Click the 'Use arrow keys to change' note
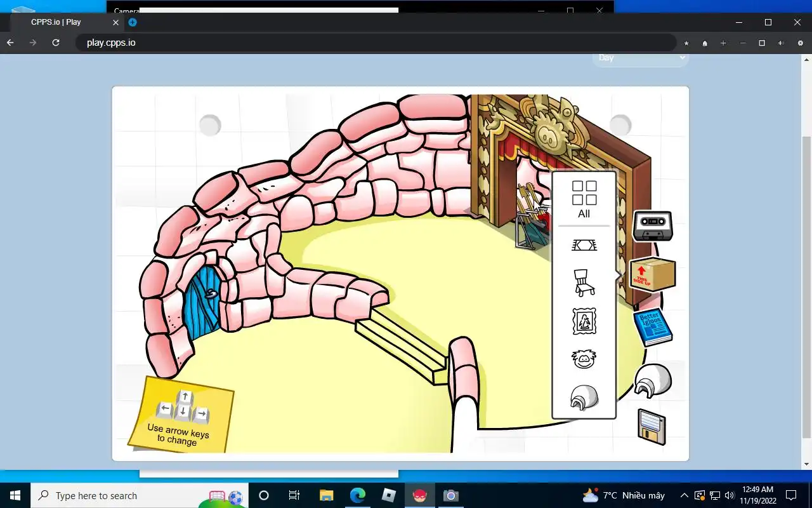Viewport: 812px width, 508px height. pos(180,414)
